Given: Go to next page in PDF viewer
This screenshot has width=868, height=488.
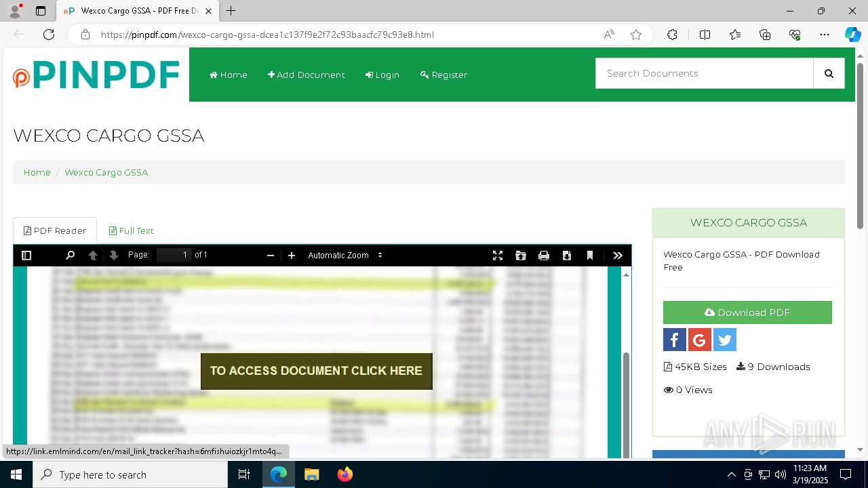Looking at the screenshot, I should click(x=114, y=256).
